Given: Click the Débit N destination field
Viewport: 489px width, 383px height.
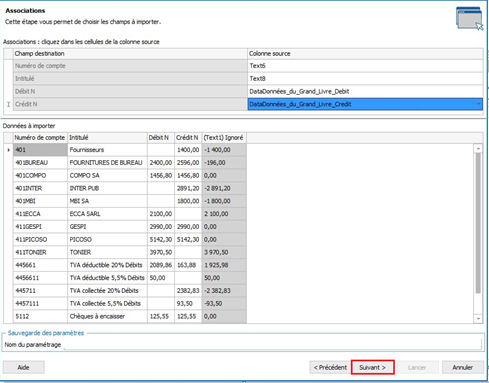Looking at the screenshot, I should click(130, 91).
